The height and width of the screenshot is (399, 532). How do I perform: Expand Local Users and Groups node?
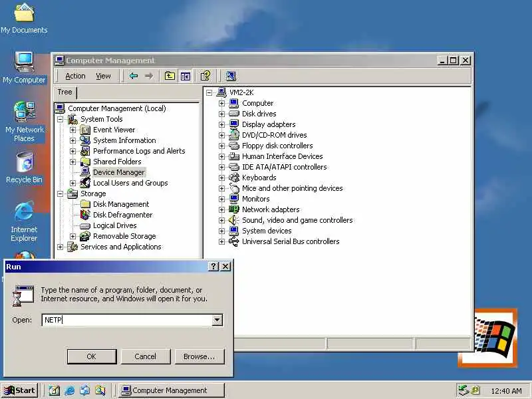click(72, 183)
